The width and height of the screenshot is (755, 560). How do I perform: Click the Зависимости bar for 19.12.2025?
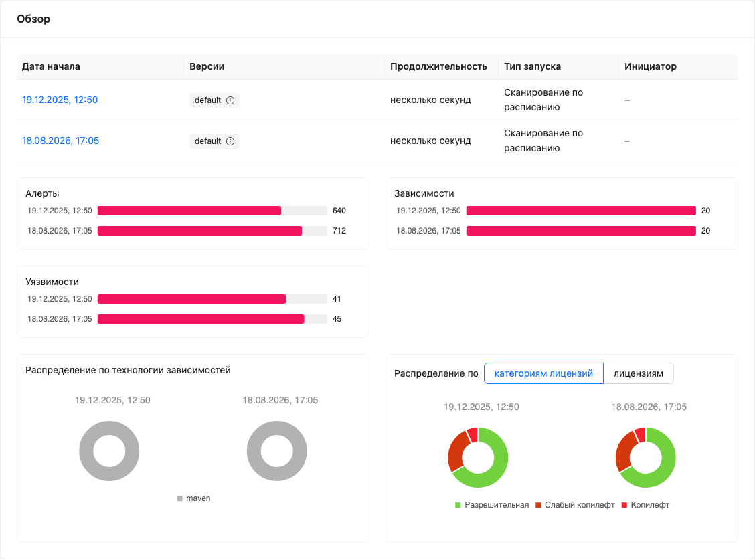coord(581,211)
